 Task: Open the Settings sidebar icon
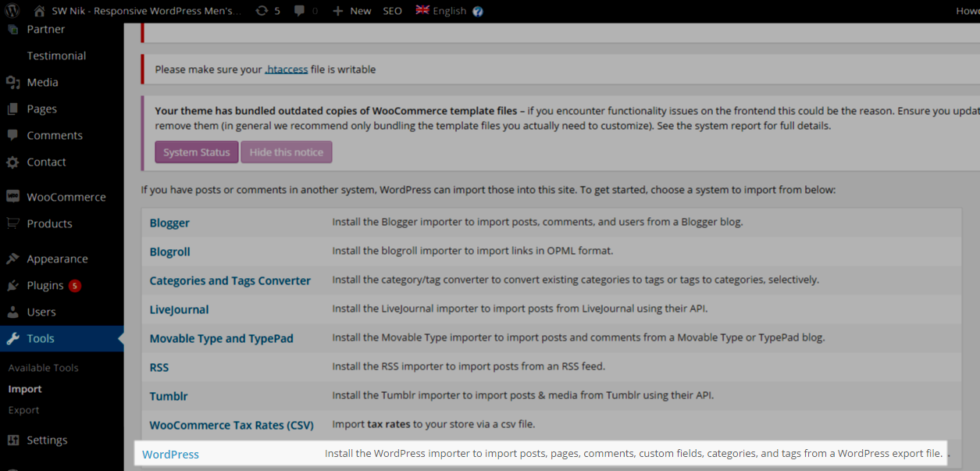click(12, 440)
